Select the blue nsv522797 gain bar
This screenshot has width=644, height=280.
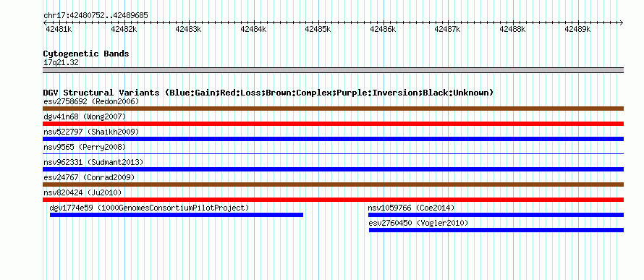[333, 139]
